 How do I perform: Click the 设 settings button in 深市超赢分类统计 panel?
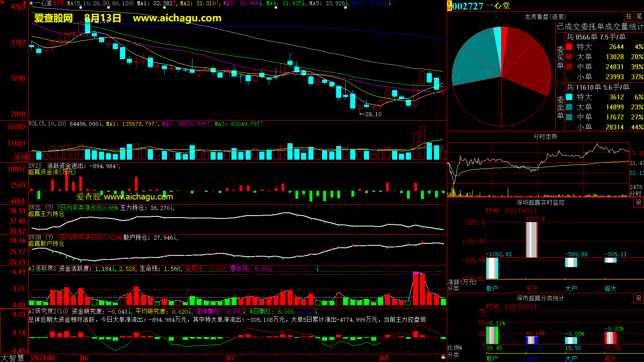639,298
